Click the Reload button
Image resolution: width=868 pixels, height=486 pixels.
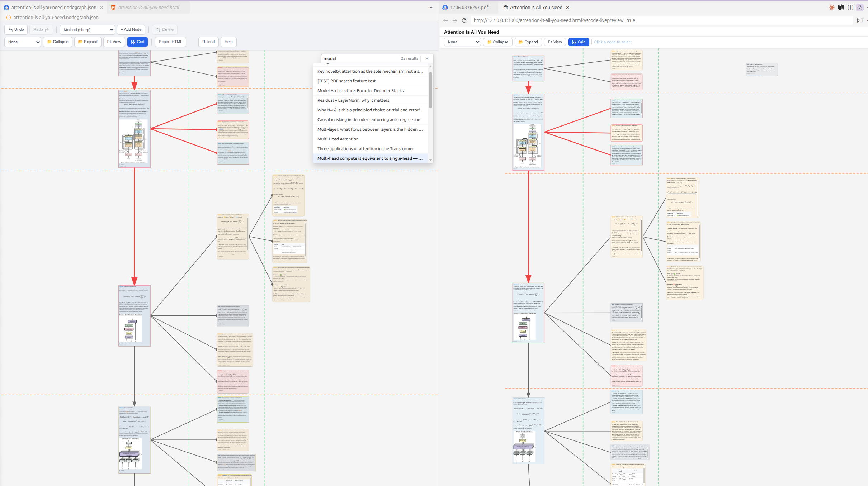pos(208,42)
